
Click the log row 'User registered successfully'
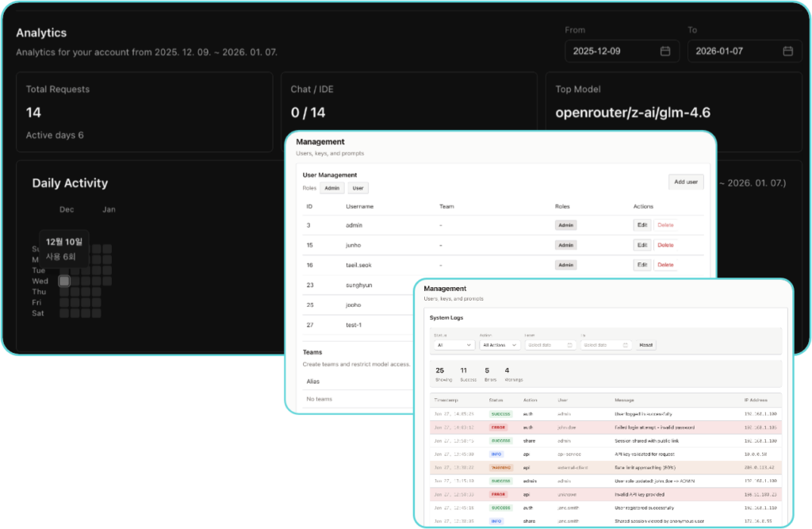pos(605,508)
